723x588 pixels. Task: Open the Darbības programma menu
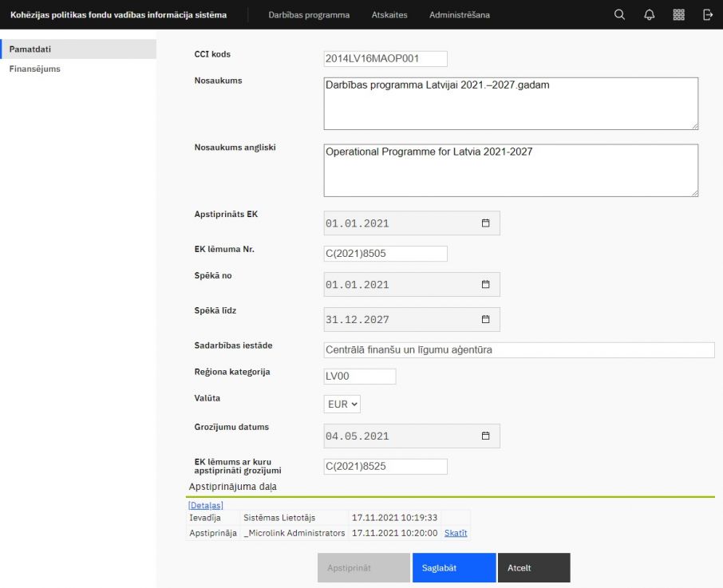click(x=309, y=15)
